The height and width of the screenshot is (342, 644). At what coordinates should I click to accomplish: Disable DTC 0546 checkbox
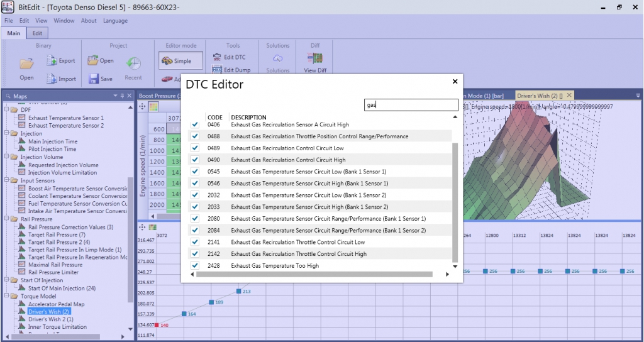(195, 183)
